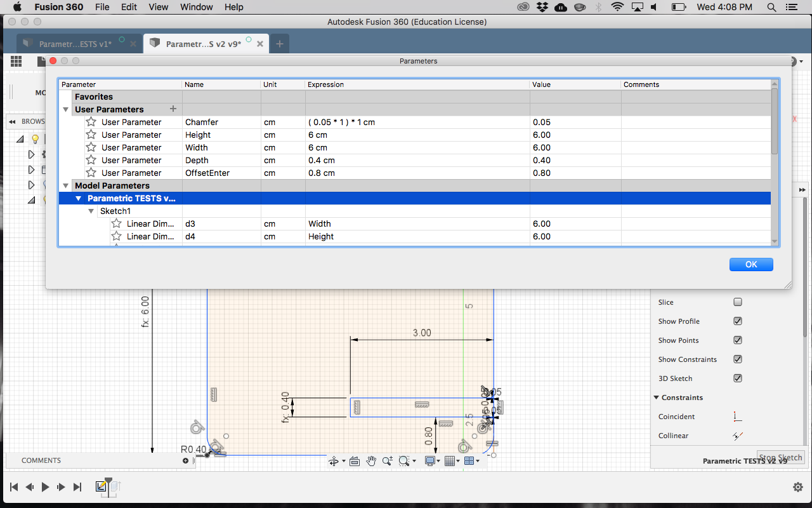Open the Edit menu
The width and height of the screenshot is (812, 508).
point(129,7)
